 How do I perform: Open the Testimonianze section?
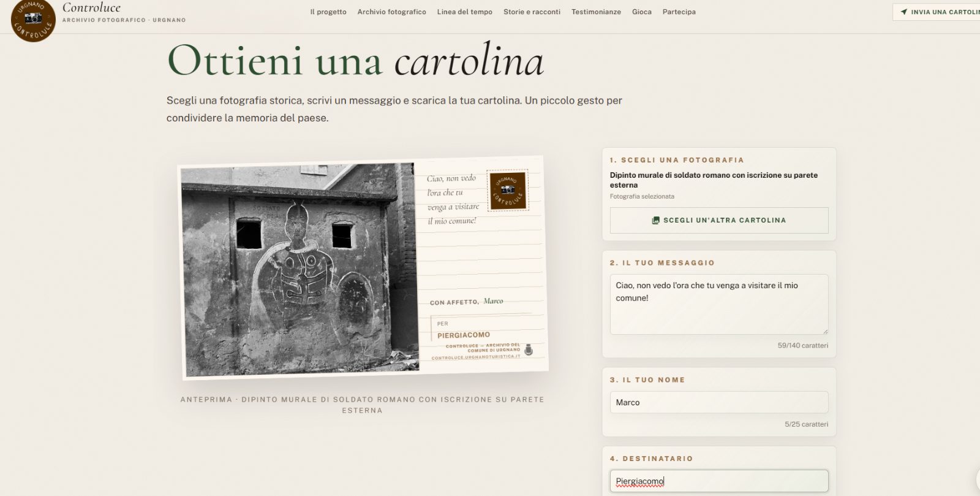click(596, 12)
